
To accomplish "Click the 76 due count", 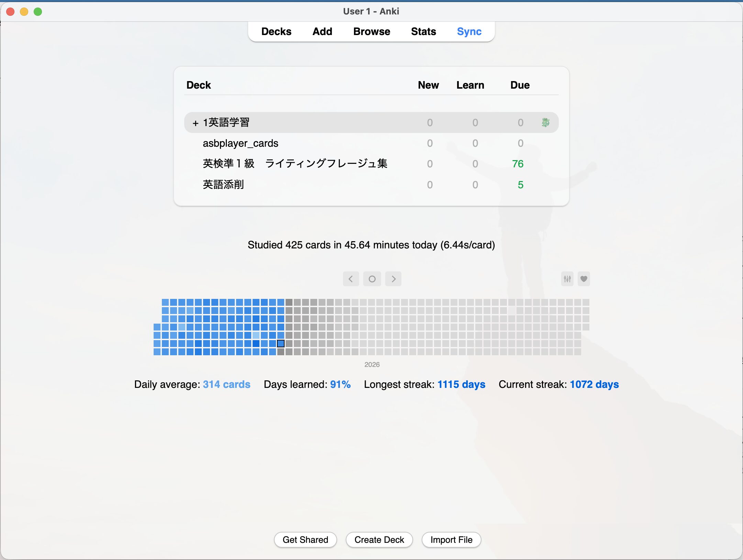I will click(x=518, y=164).
